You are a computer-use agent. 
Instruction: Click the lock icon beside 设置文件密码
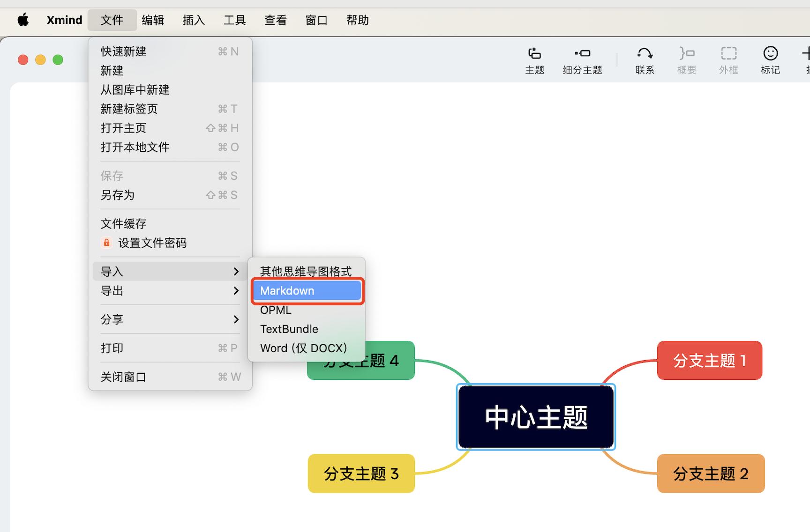point(106,243)
